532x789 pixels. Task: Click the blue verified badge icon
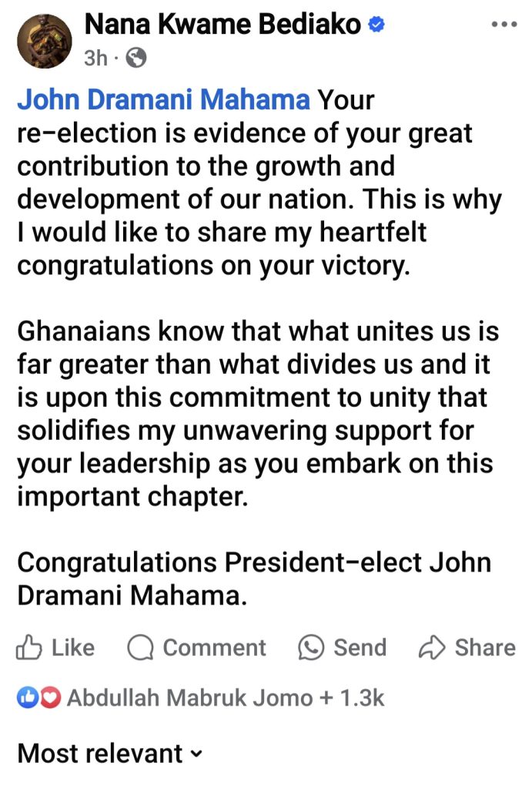376,25
